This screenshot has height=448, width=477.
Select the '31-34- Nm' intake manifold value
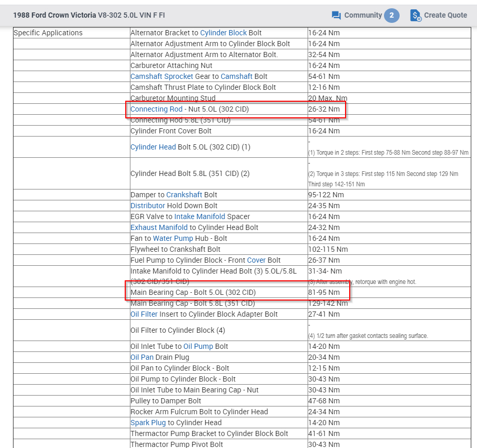click(325, 271)
